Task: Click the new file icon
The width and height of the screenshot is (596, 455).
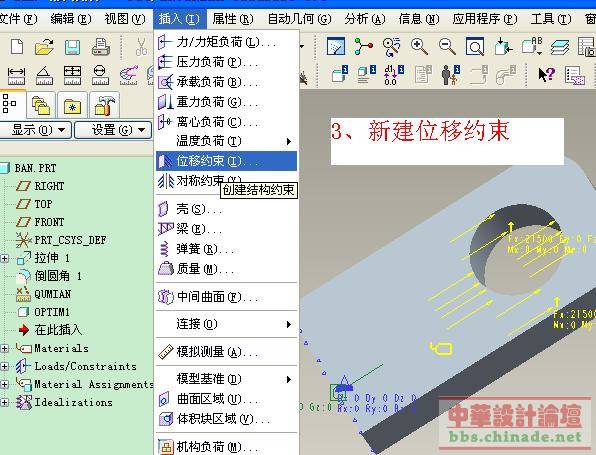Action: pyautogui.click(x=17, y=47)
